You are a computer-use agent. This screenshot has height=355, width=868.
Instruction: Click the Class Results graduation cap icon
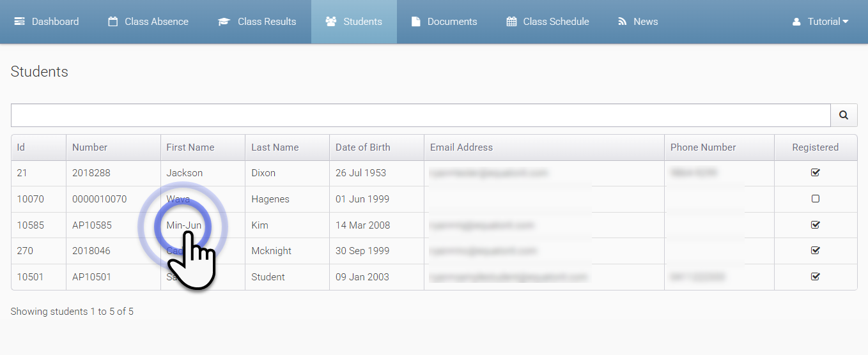[x=224, y=22]
